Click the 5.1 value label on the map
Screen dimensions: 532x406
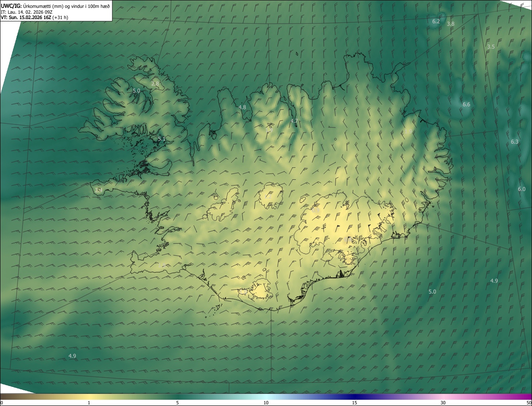click(x=162, y=139)
